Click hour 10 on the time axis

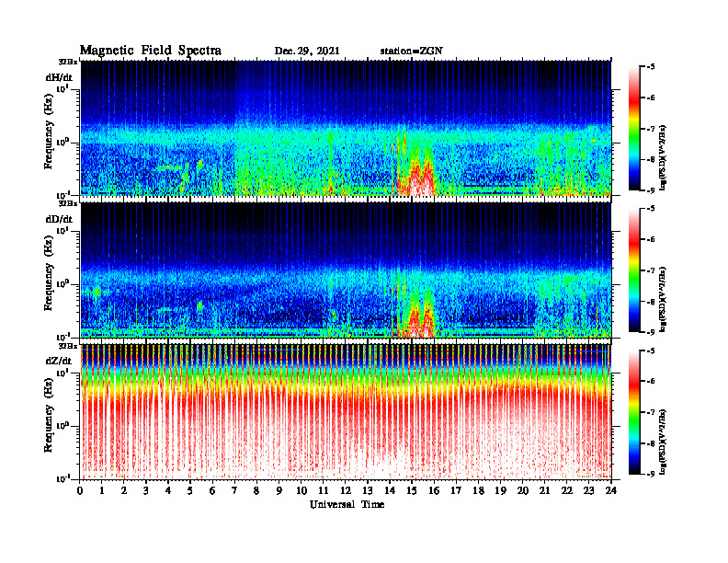[x=301, y=491]
